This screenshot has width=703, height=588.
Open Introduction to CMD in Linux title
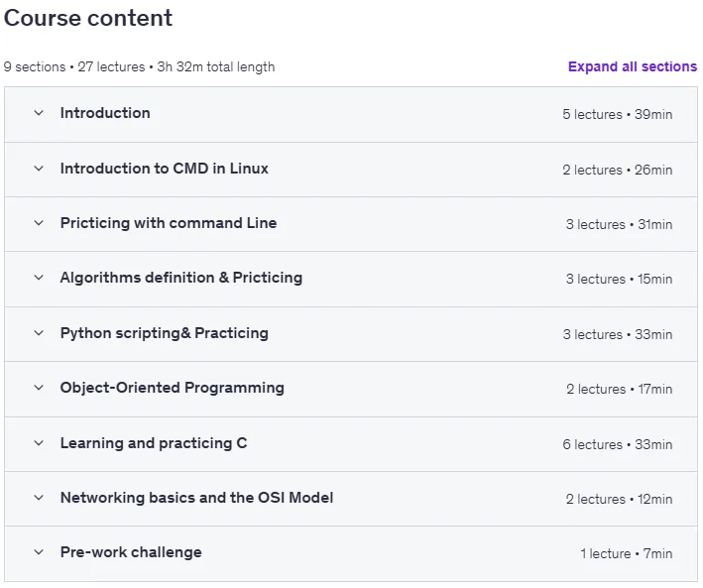coord(164,169)
